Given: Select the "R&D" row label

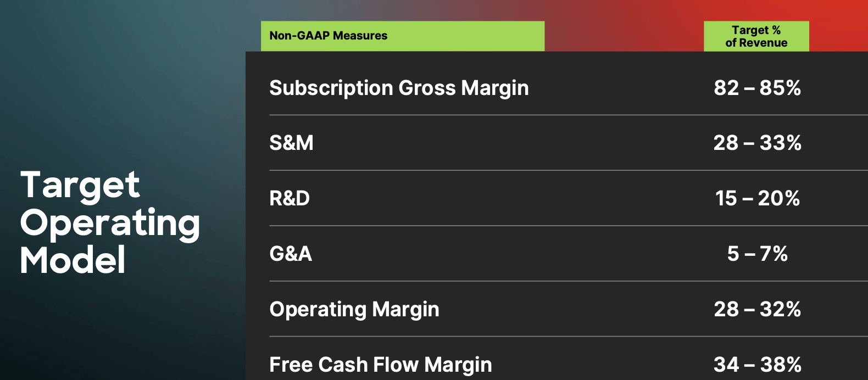Looking at the screenshot, I should click(x=290, y=198).
